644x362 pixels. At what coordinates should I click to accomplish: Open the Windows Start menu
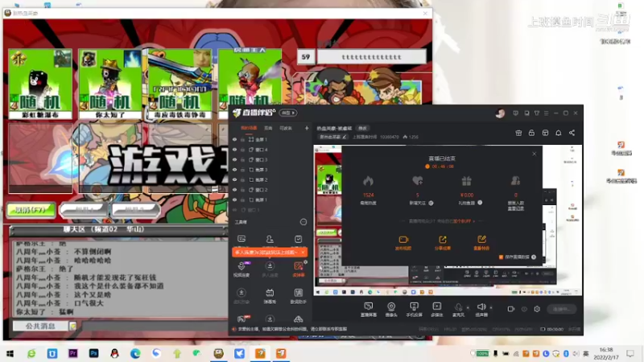point(10,353)
